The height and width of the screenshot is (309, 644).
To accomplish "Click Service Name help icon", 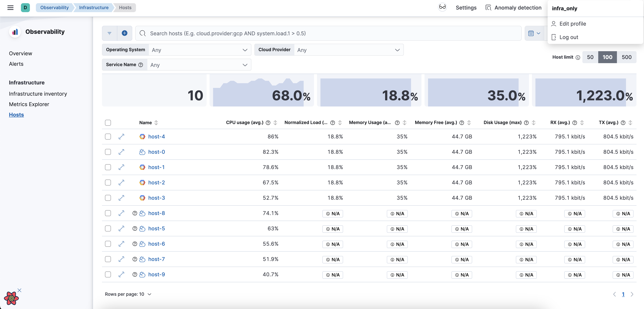I will click(141, 65).
